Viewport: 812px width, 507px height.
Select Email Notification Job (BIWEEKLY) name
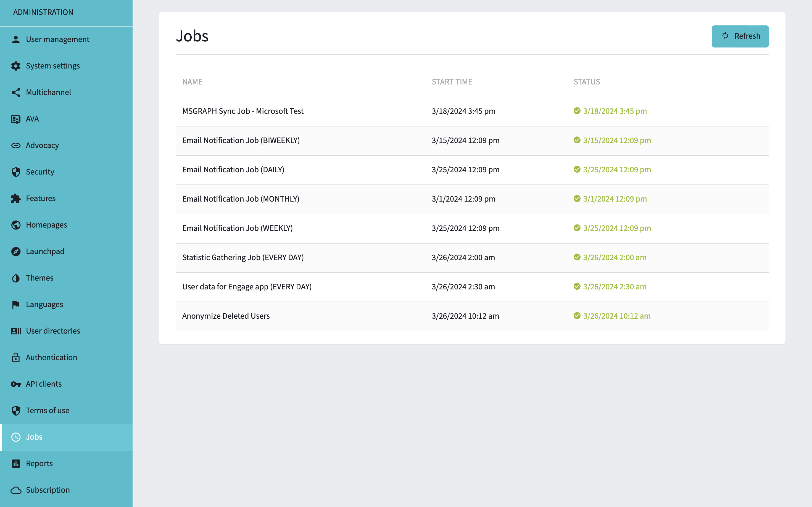241,140
